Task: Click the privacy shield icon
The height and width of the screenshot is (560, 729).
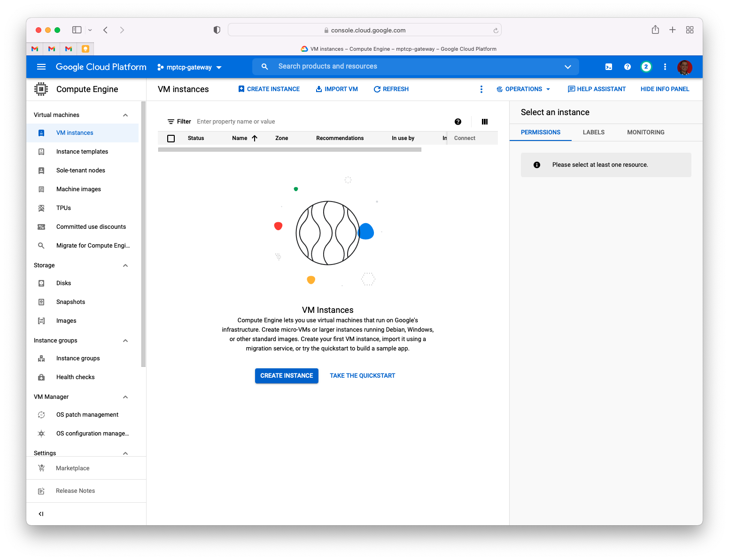Action: pyautogui.click(x=217, y=30)
